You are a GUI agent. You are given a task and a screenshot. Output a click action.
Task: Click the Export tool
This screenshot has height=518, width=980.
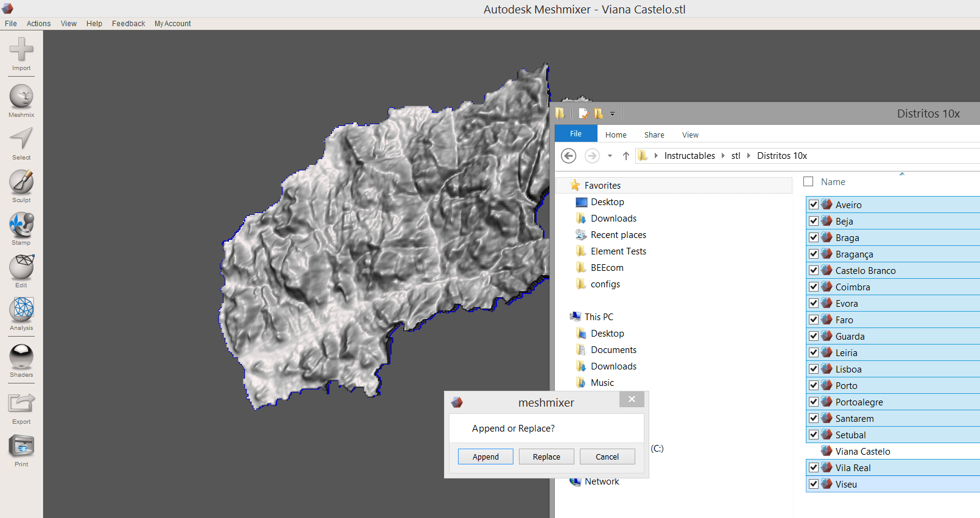pos(21,408)
